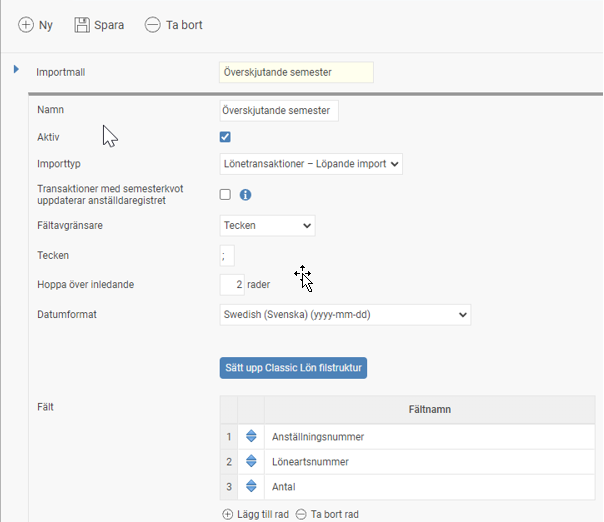604x522 pixels.
Task: Click the Tecken input field
Action: pos(227,256)
